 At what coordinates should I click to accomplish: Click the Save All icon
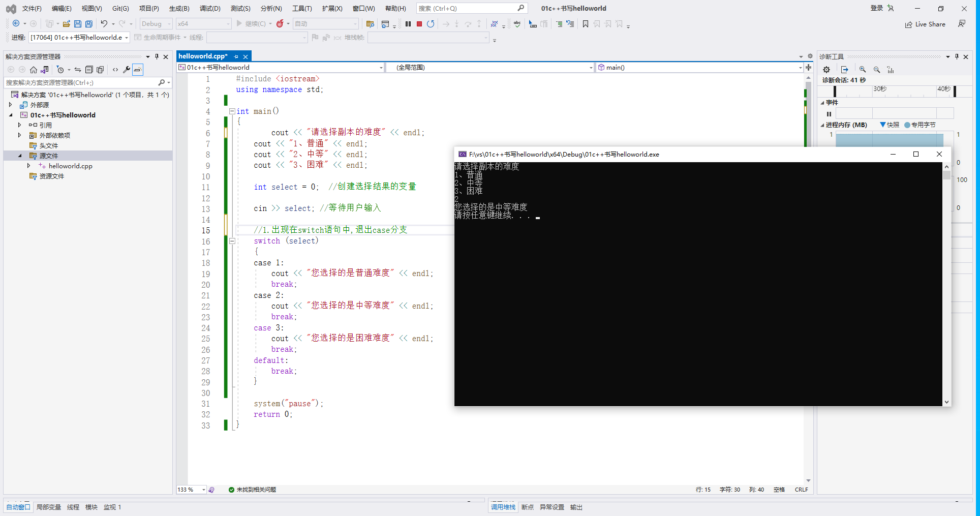(x=89, y=24)
